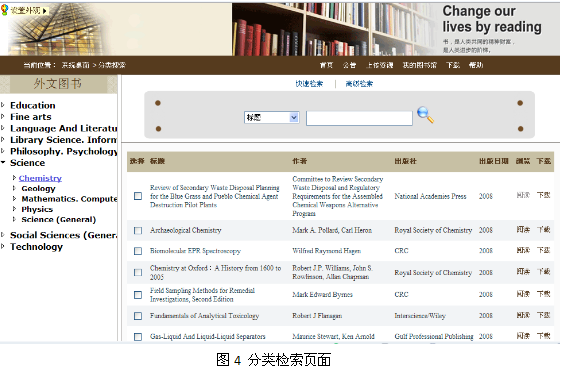575x375 pixels.
Task: Click row 下载 for Chemistry at Oxford
Action: (543, 272)
